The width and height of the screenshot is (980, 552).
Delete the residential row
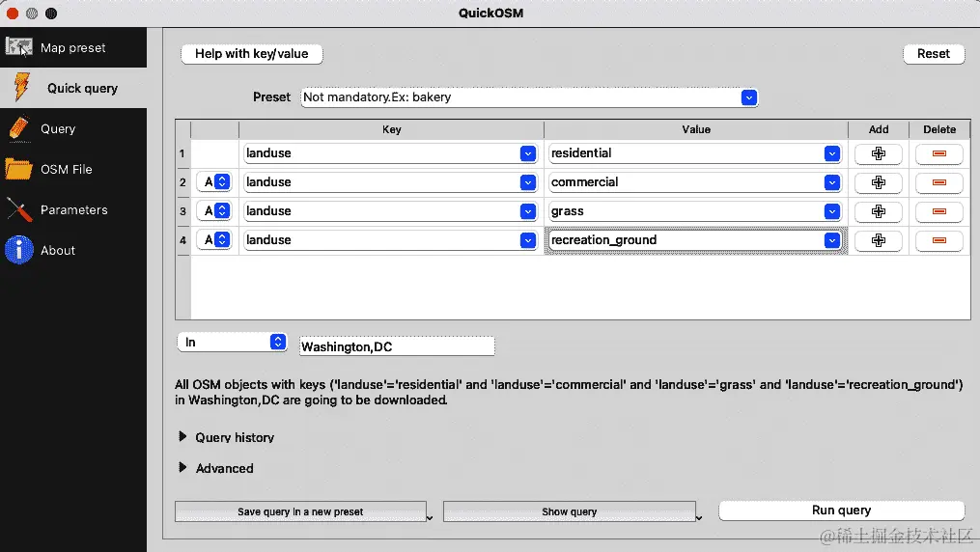coord(938,153)
